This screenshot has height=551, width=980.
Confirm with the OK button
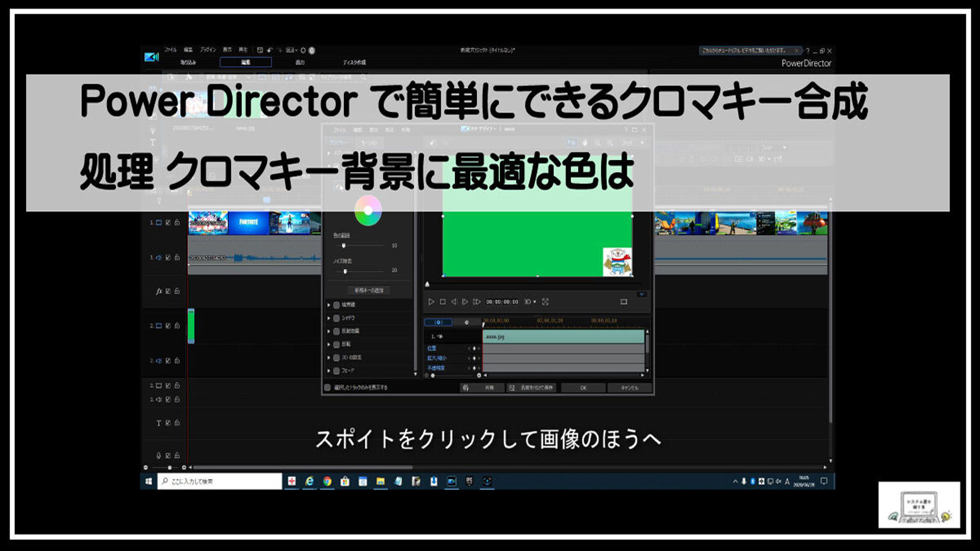click(583, 388)
